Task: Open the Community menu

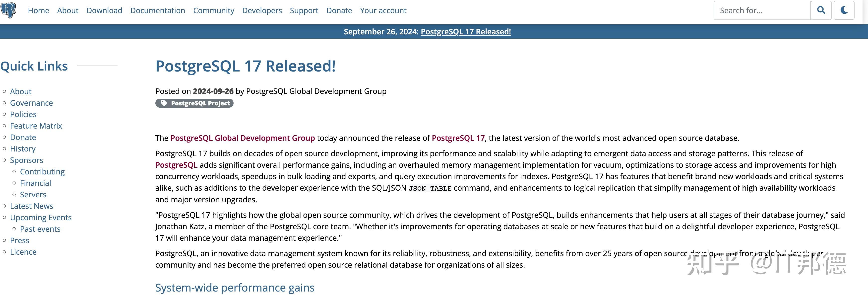Action: (214, 10)
